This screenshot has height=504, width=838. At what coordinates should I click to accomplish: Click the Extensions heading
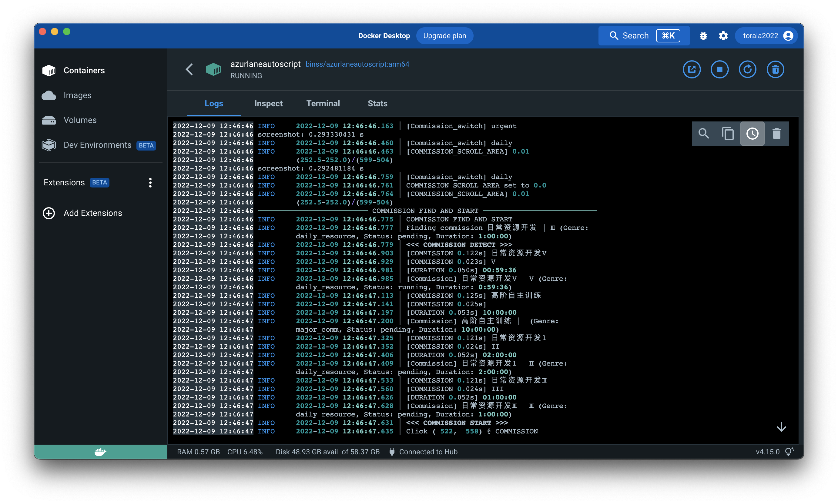(x=64, y=183)
